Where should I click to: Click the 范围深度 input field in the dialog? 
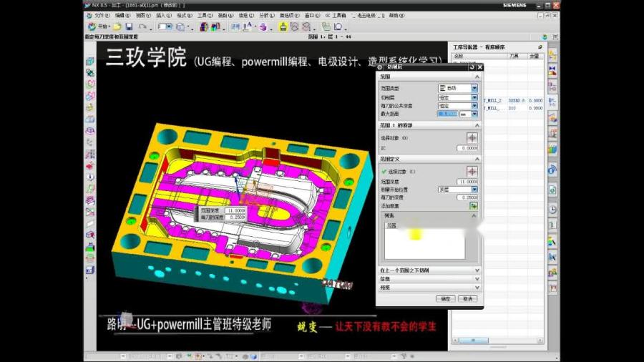coord(468,182)
